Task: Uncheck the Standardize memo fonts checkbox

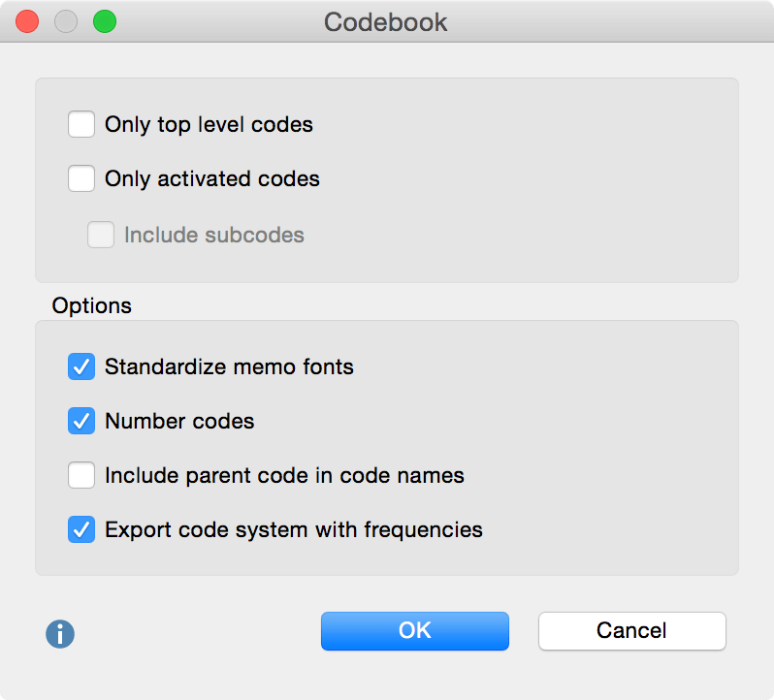Action: pyautogui.click(x=81, y=366)
